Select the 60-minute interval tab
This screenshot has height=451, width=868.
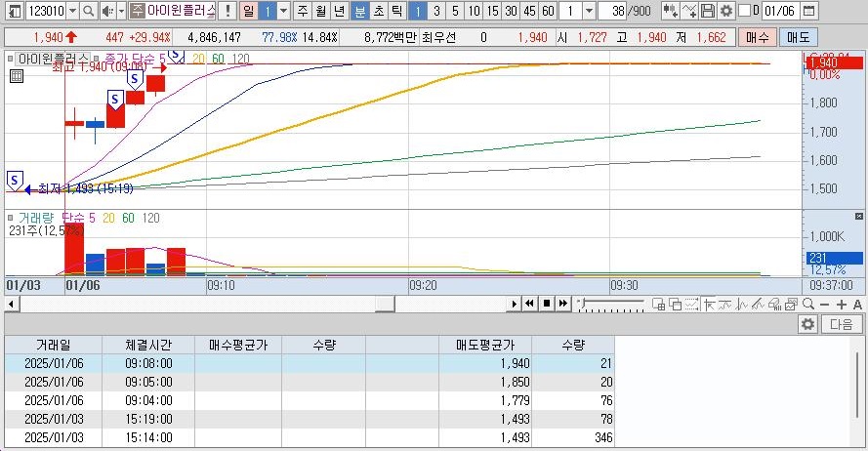548,11
